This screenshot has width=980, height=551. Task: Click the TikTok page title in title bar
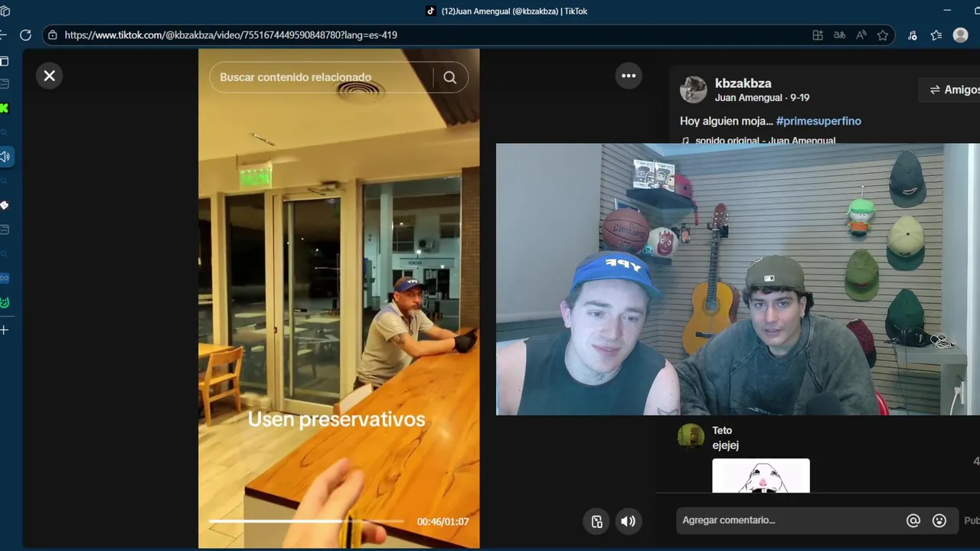[514, 11]
